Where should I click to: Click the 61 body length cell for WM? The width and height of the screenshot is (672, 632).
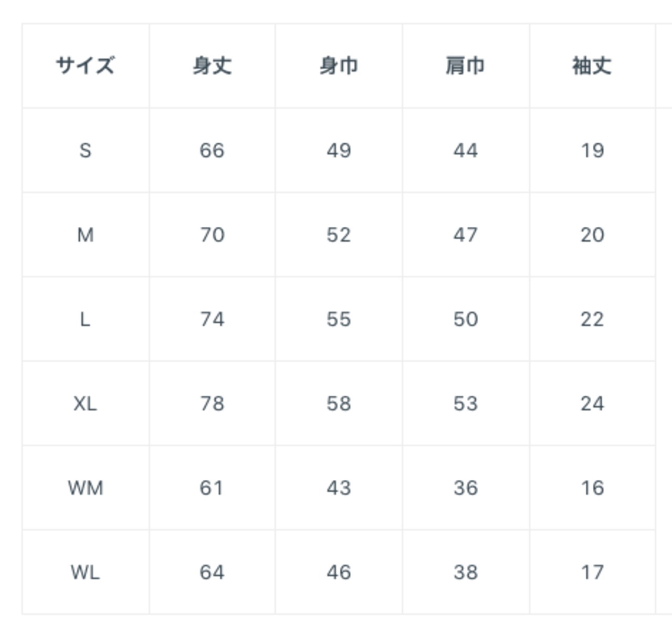tap(212, 488)
